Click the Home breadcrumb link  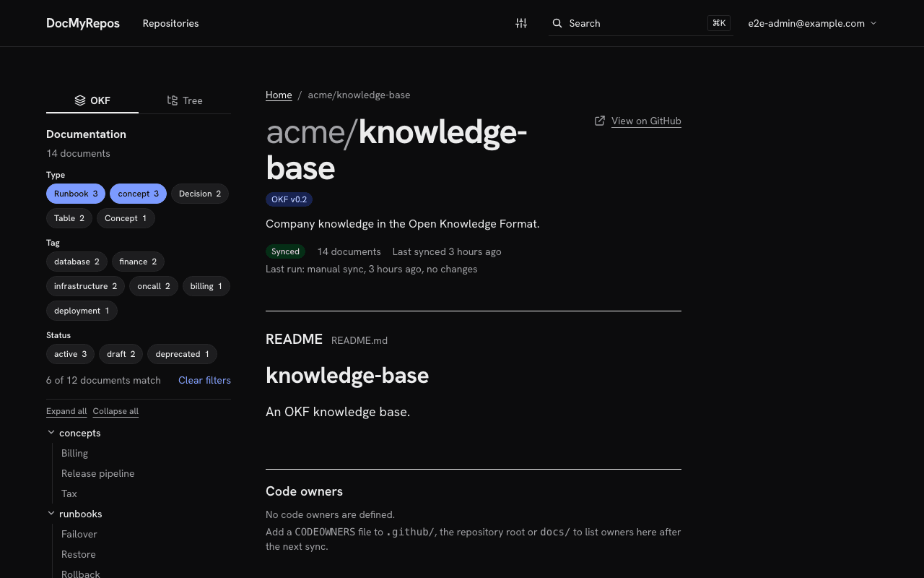(279, 95)
